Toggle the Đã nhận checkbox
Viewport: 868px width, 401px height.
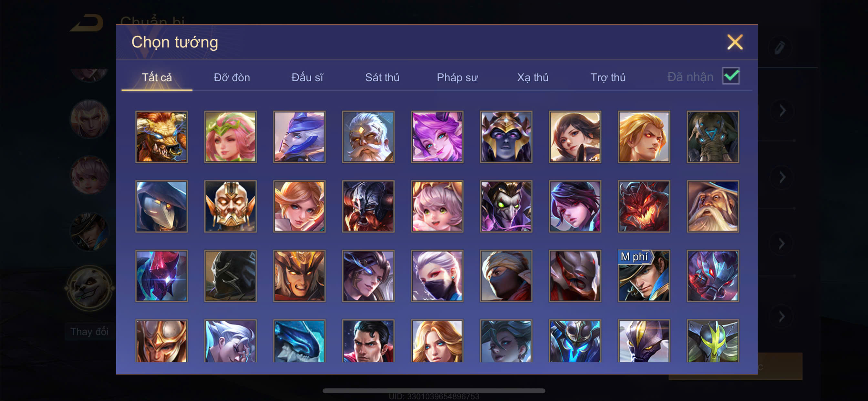(x=731, y=76)
